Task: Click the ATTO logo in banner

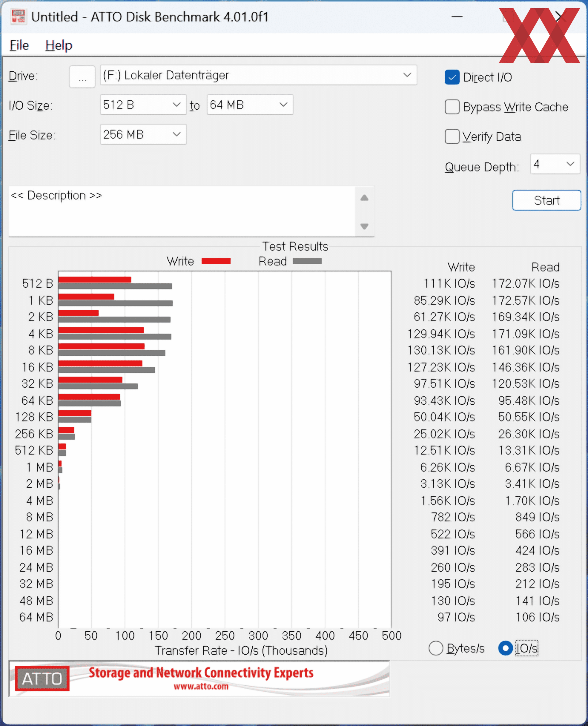Action: 42,679
